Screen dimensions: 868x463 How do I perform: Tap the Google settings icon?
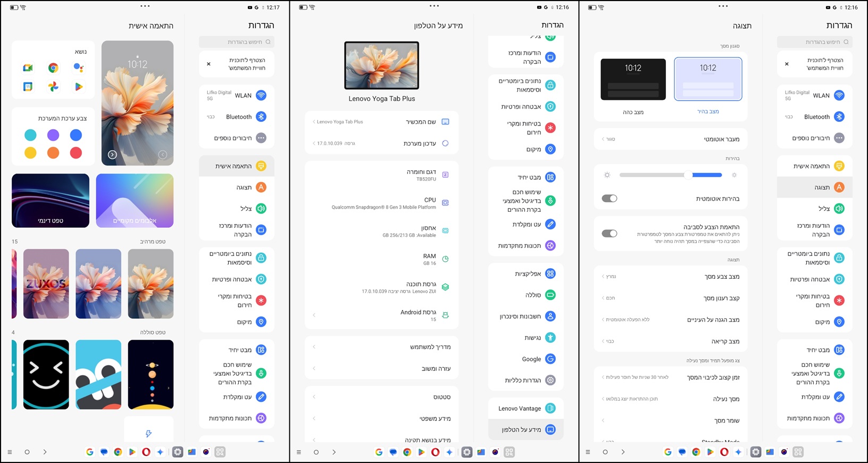coord(550,359)
